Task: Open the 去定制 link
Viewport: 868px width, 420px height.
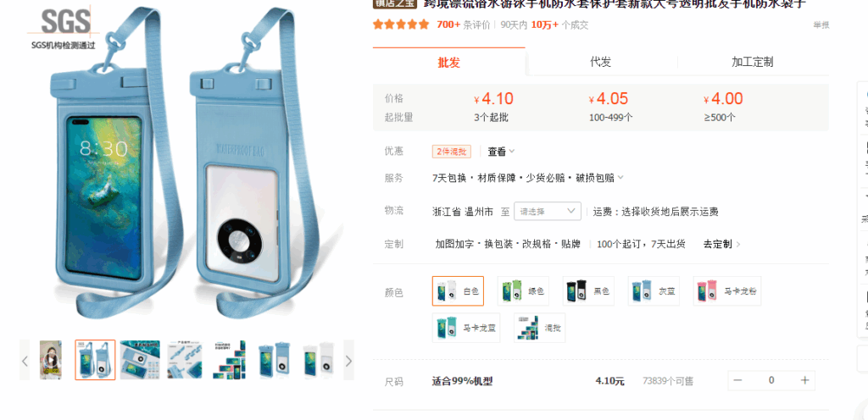Action: [722, 244]
